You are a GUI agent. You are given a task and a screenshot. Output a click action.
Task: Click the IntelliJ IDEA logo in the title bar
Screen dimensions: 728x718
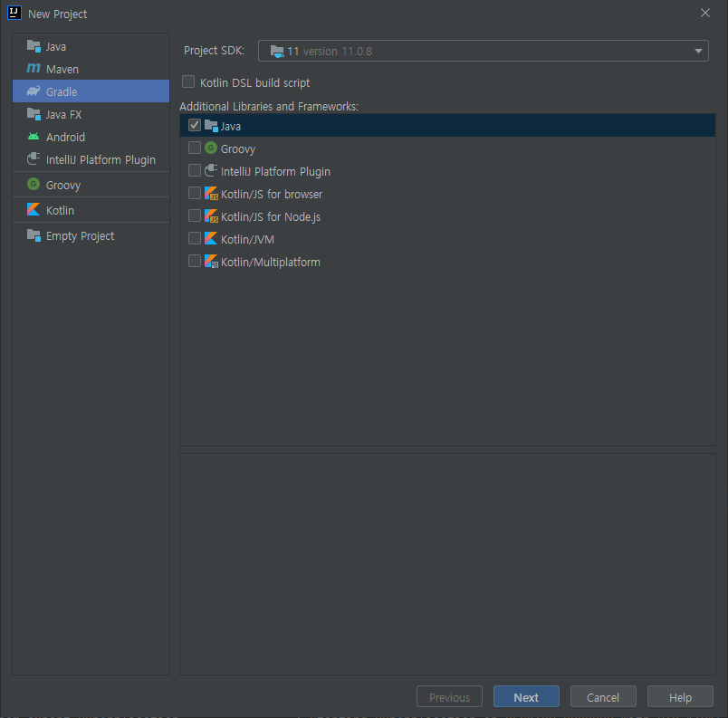tap(14, 13)
